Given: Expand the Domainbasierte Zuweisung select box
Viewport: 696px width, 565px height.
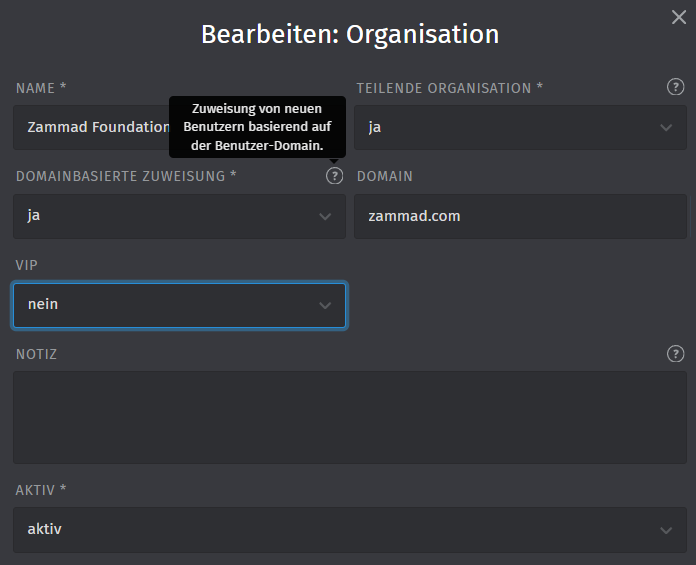Looking at the screenshot, I should click(179, 216).
